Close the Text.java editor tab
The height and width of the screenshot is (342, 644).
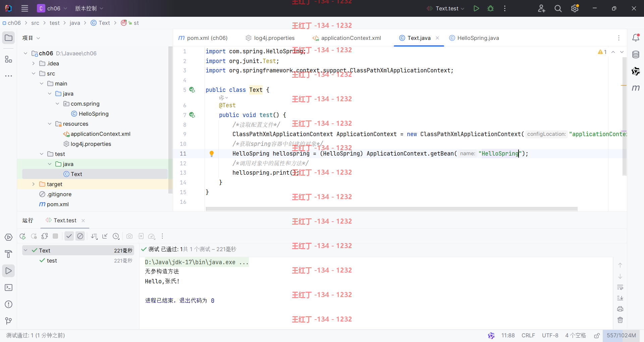tap(437, 38)
